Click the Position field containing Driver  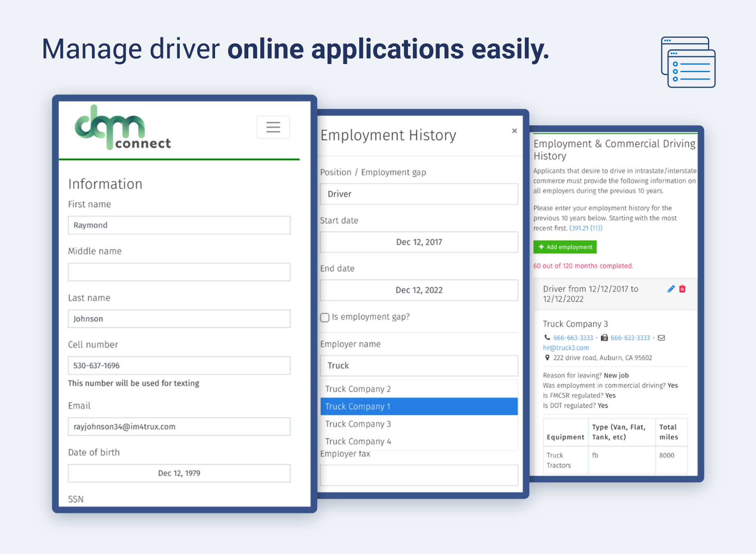pyautogui.click(x=419, y=194)
